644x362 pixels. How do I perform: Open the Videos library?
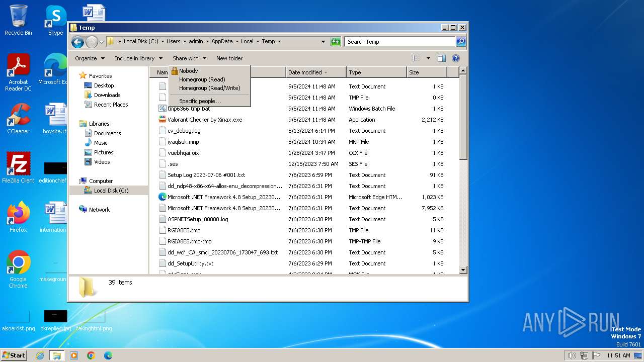tap(102, 162)
